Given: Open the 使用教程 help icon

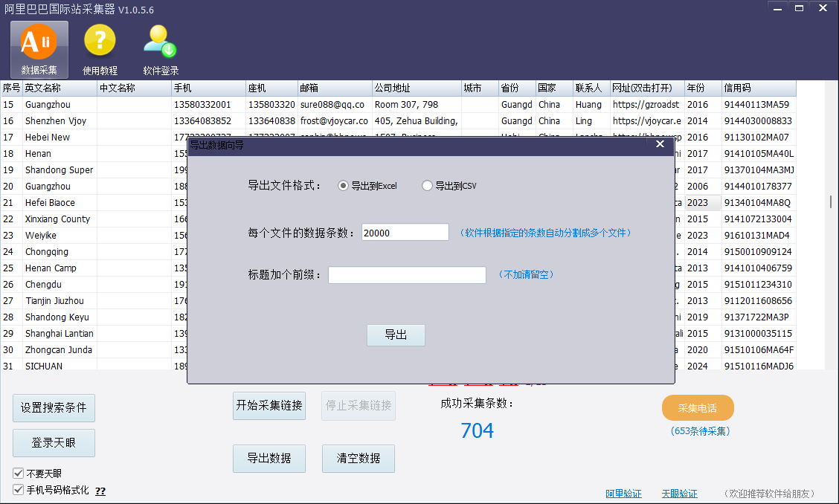Looking at the screenshot, I should click(100, 50).
